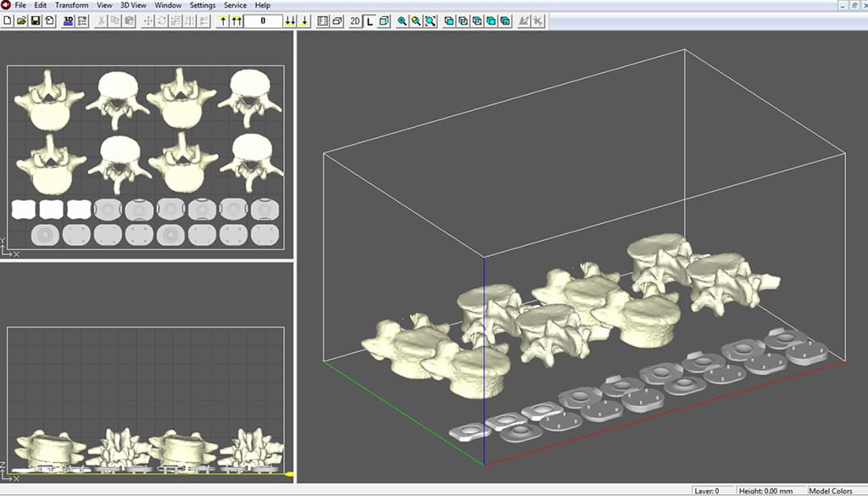Click the layer number input field
The height and width of the screenshot is (496, 868).
pyautogui.click(x=263, y=20)
